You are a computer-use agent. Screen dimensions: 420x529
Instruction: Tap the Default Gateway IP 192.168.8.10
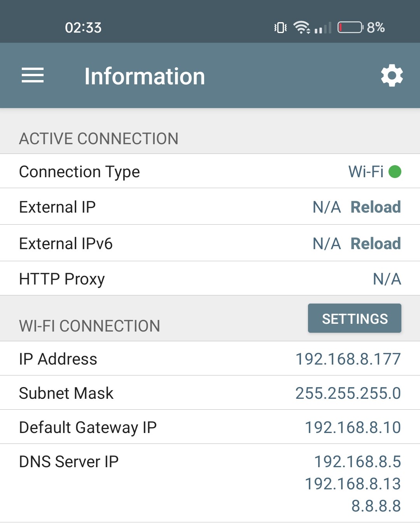coord(353,427)
